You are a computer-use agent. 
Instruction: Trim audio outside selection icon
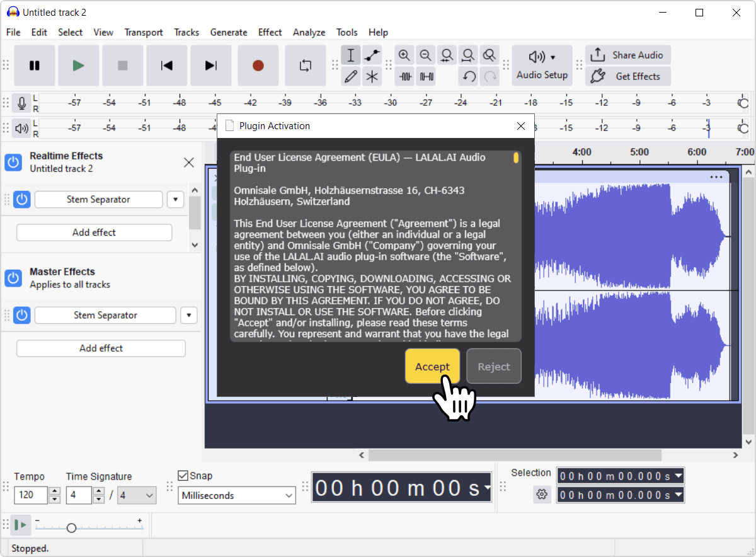click(405, 77)
